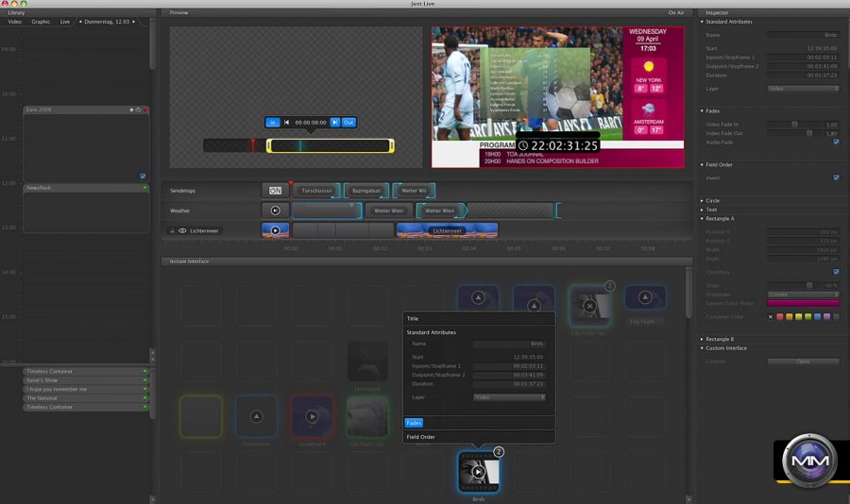Click the play icon in the Weather row
The width and height of the screenshot is (850, 504).
point(275,210)
